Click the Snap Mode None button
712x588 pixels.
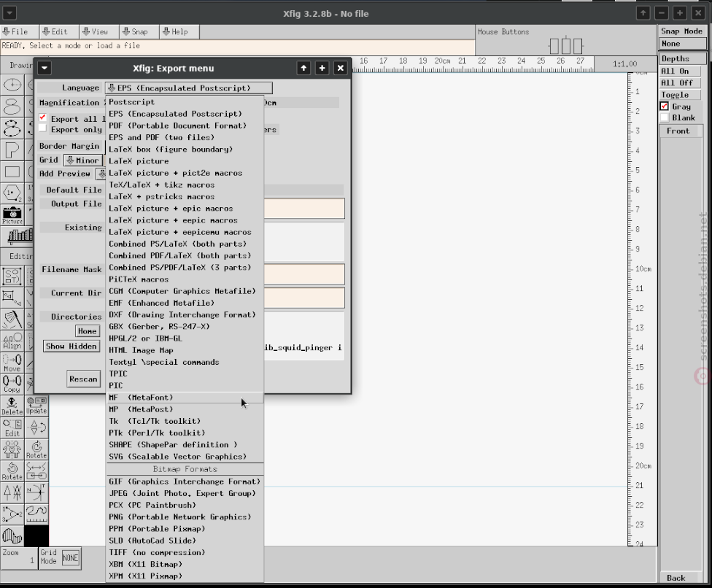click(x=683, y=44)
